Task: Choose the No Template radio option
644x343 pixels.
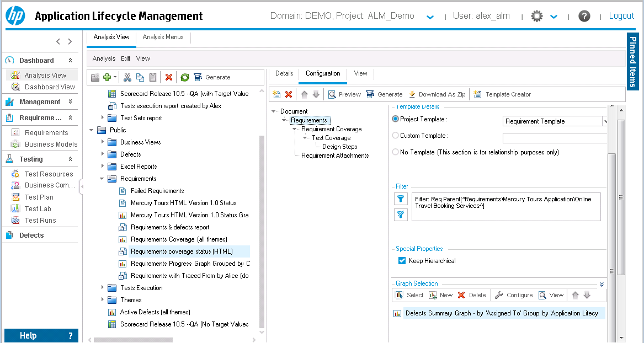Action: point(395,152)
